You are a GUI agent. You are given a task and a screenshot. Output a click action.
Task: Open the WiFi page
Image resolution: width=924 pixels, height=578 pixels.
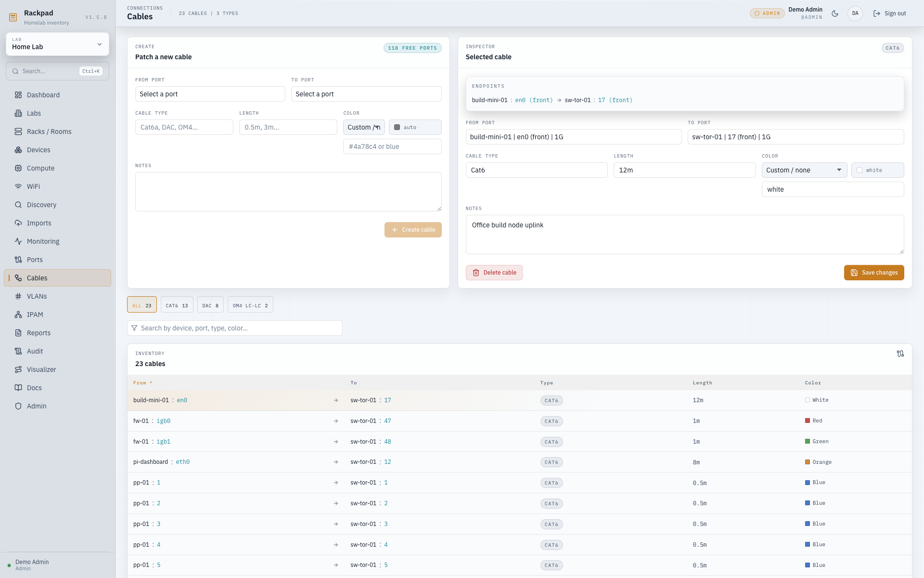pos(57,186)
